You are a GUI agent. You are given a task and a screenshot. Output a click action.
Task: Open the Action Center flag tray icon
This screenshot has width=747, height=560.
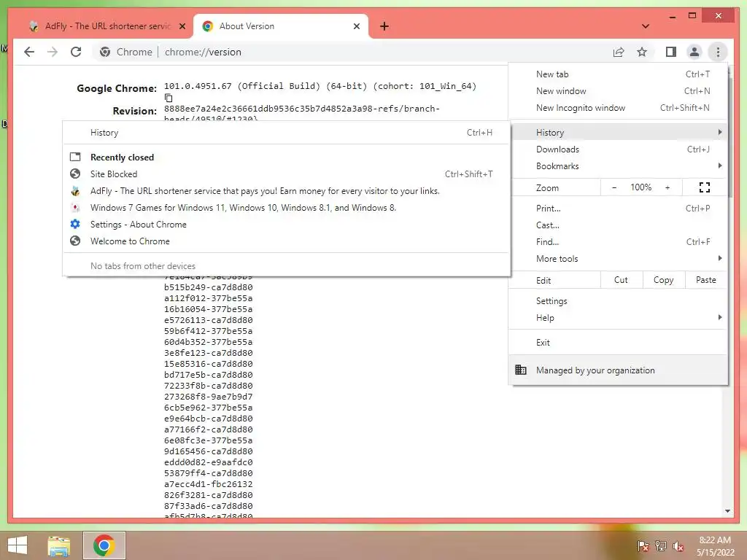(643, 546)
